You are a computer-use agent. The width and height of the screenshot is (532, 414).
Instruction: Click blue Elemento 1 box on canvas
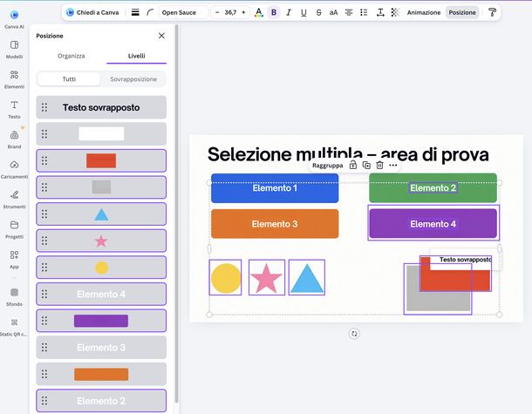click(x=275, y=188)
